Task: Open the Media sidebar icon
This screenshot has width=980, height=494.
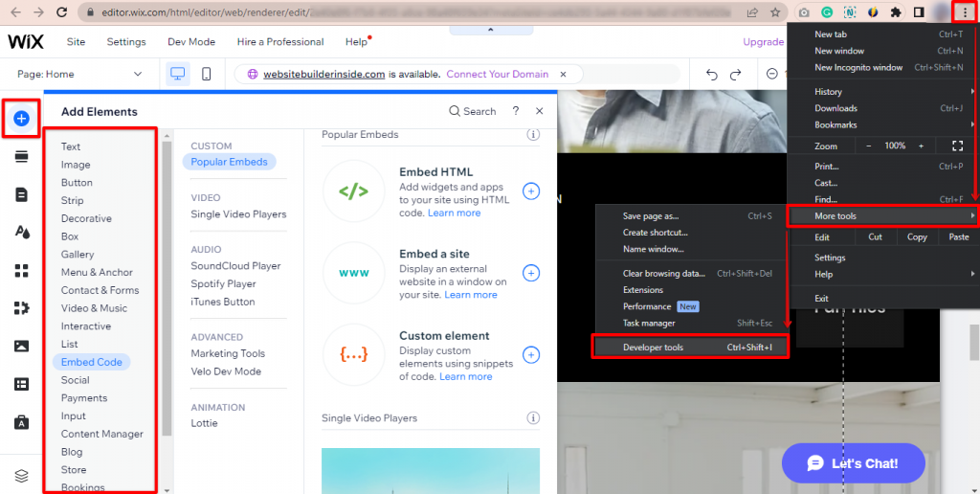Action: [21, 346]
